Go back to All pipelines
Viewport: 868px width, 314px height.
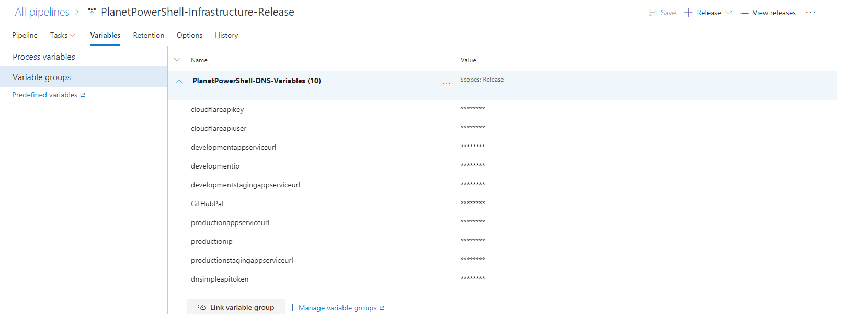42,12
